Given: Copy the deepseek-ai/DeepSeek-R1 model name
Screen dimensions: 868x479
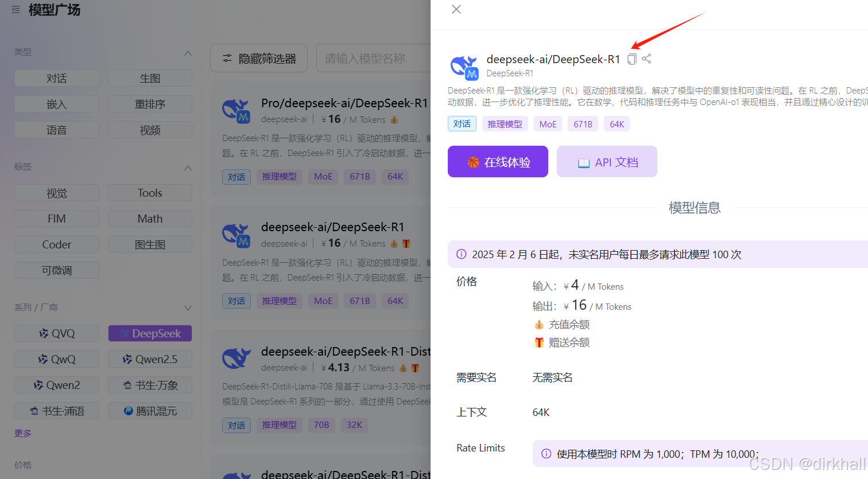Looking at the screenshot, I should 631,59.
